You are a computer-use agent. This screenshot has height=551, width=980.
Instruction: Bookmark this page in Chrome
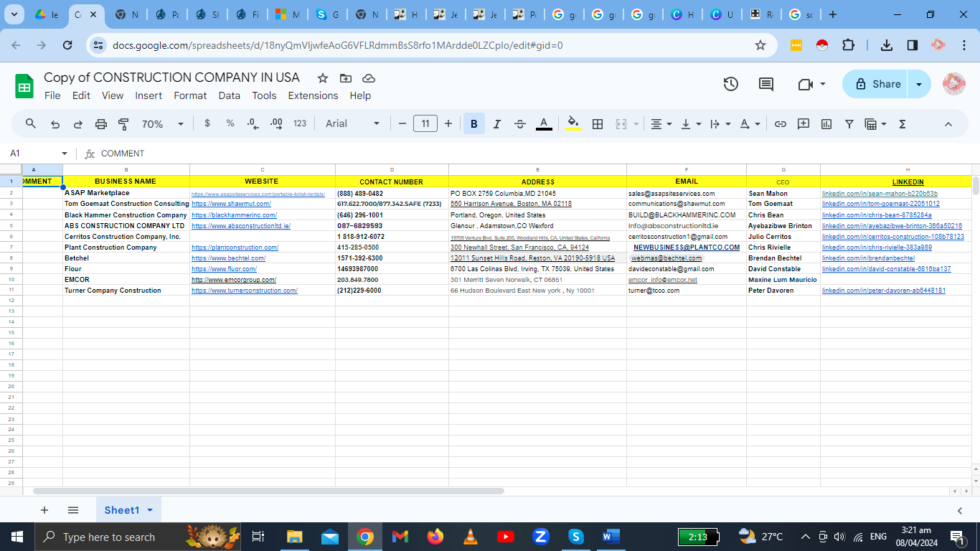pos(760,45)
